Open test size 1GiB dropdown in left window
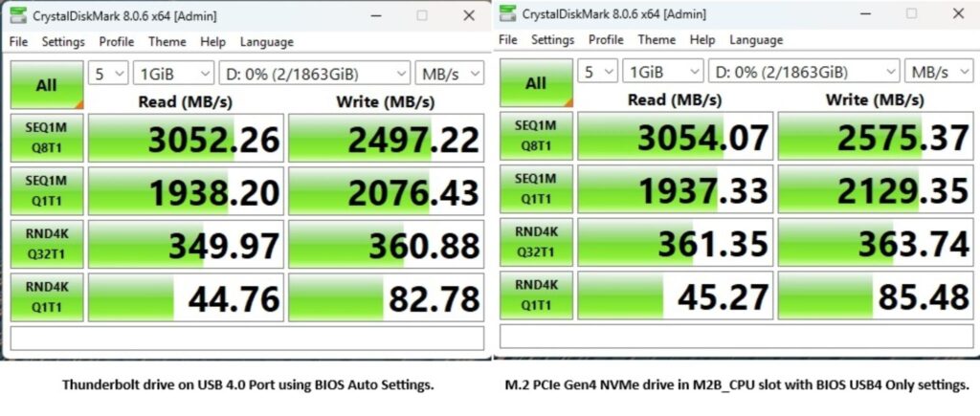 click(174, 74)
